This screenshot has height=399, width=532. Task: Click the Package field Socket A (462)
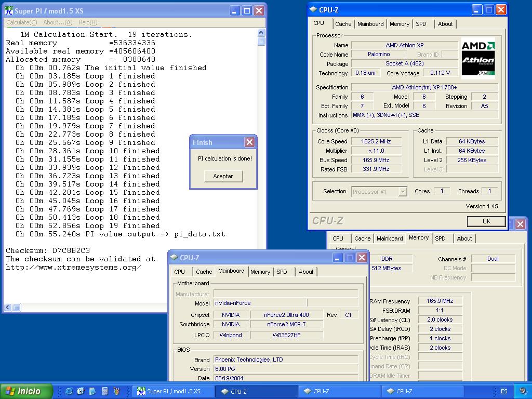[404, 63]
